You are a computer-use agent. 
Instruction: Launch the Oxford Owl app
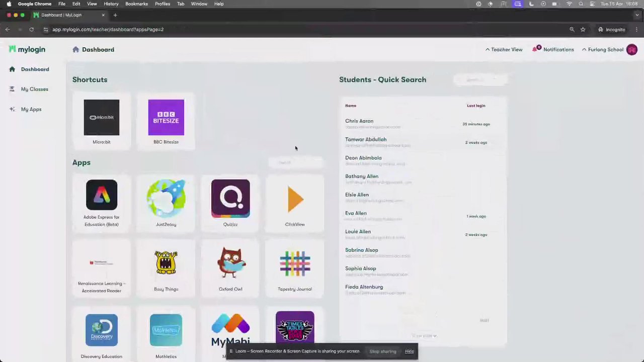tap(230, 269)
